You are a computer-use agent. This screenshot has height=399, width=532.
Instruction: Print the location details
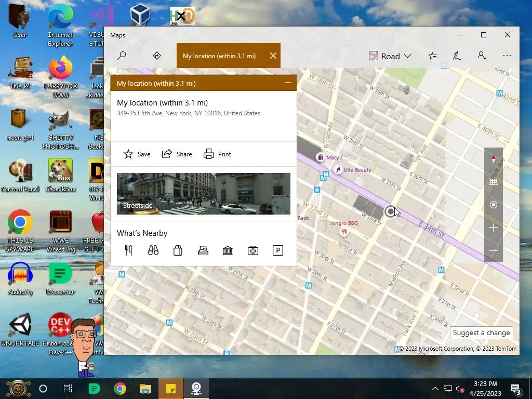[217, 154]
